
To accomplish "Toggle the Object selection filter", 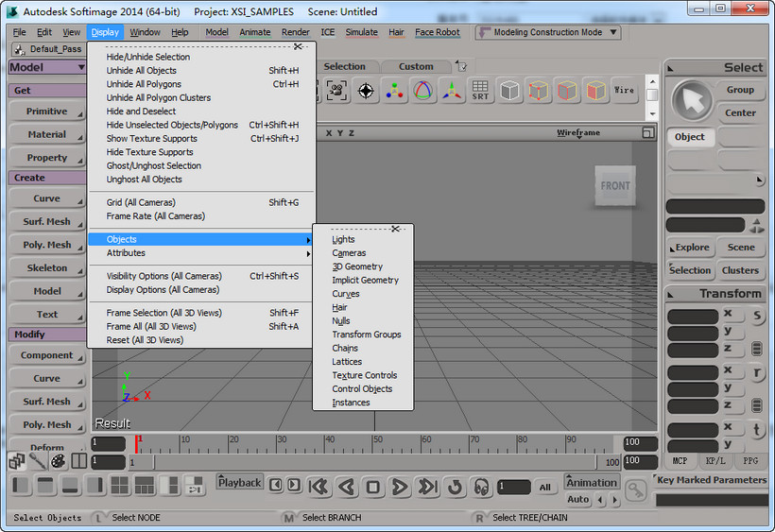I will coord(690,137).
